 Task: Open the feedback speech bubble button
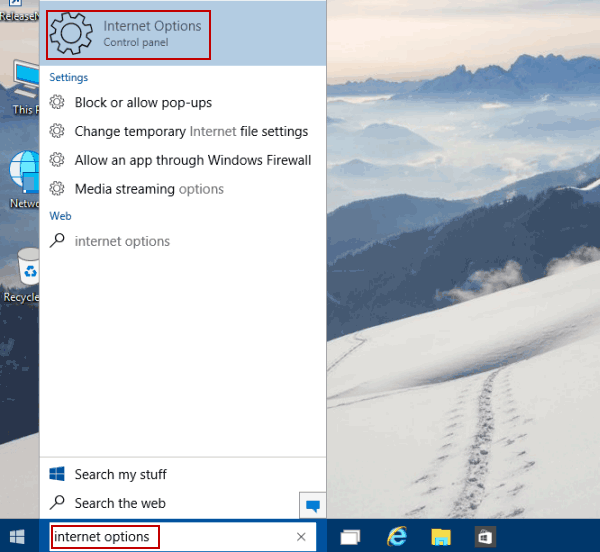pyautogui.click(x=313, y=505)
